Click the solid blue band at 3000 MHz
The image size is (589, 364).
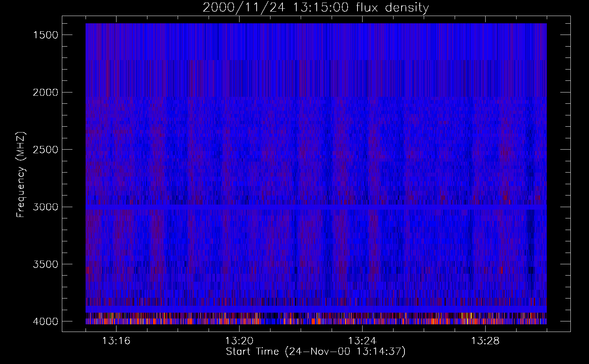tap(316, 207)
